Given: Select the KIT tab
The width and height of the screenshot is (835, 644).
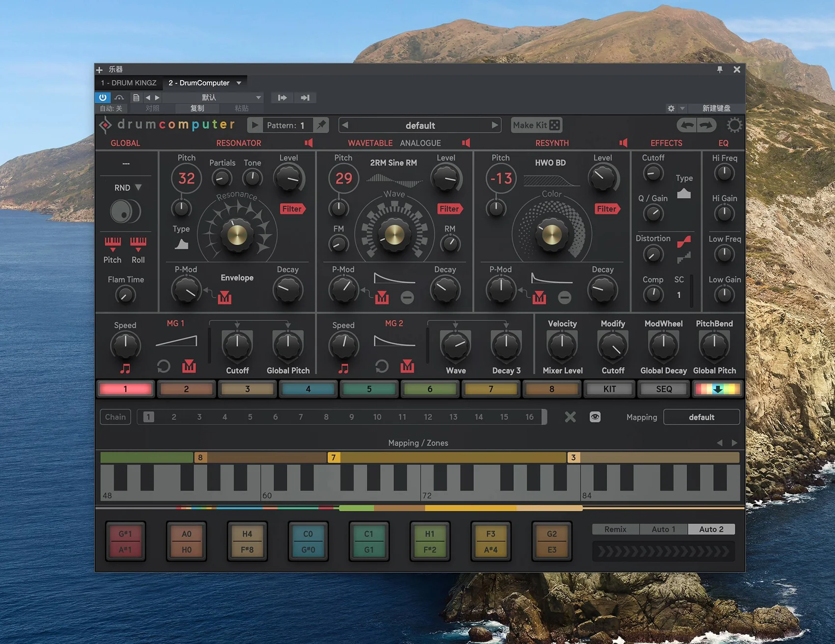Looking at the screenshot, I should (610, 389).
